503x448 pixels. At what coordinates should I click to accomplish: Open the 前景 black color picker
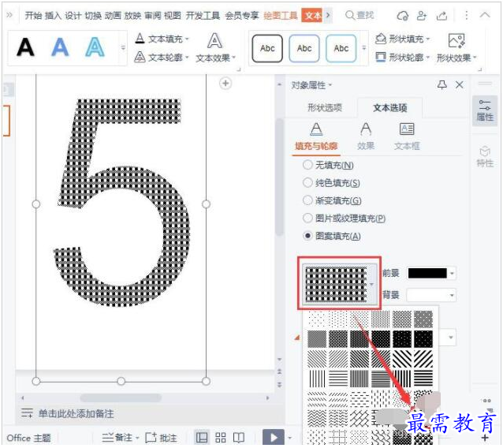click(x=431, y=274)
